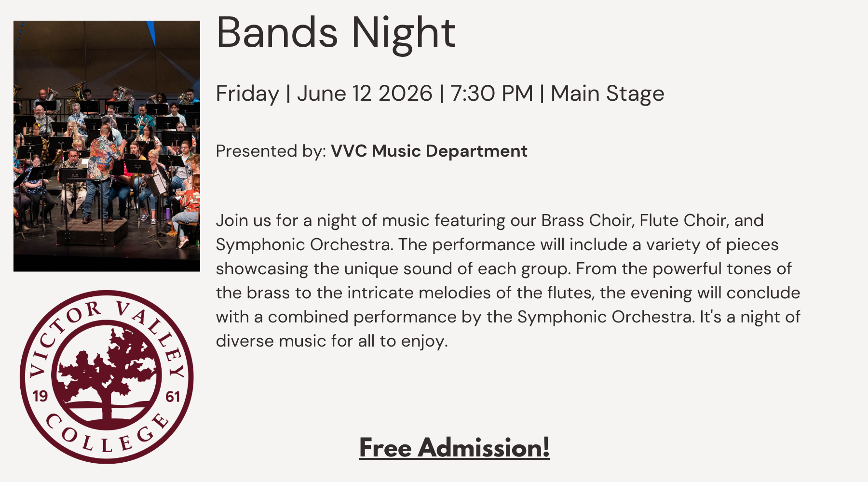The width and height of the screenshot is (868, 482).
Task: Click the word "VALLEY" on the seal
Action: pyautogui.click(x=154, y=333)
